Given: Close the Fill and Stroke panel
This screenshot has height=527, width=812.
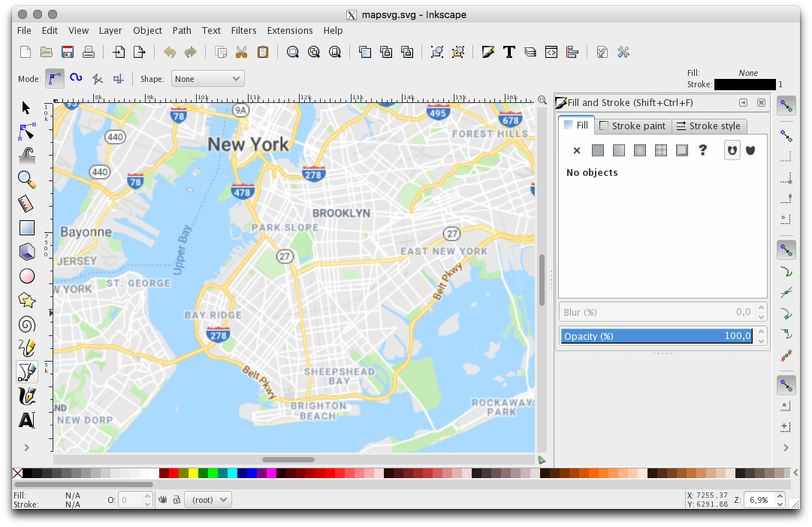Looking at the screenshot, I should coord(761,102).
